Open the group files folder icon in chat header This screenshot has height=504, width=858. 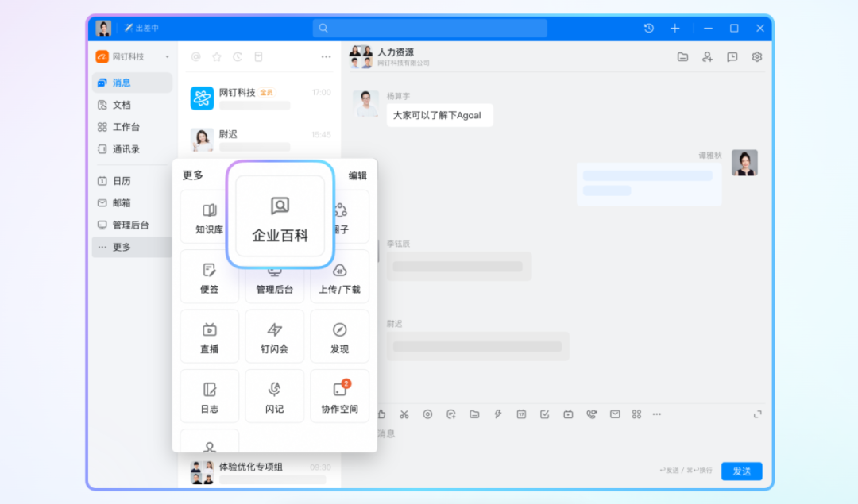pos(682,57)
